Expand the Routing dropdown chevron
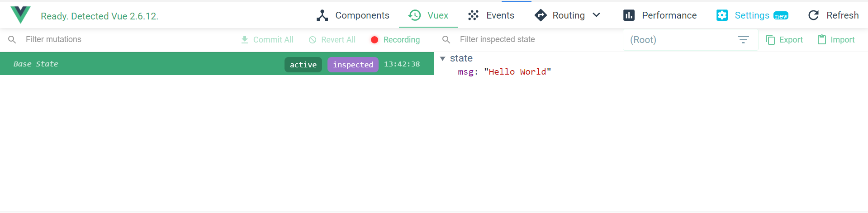 [x=596, y=15]
